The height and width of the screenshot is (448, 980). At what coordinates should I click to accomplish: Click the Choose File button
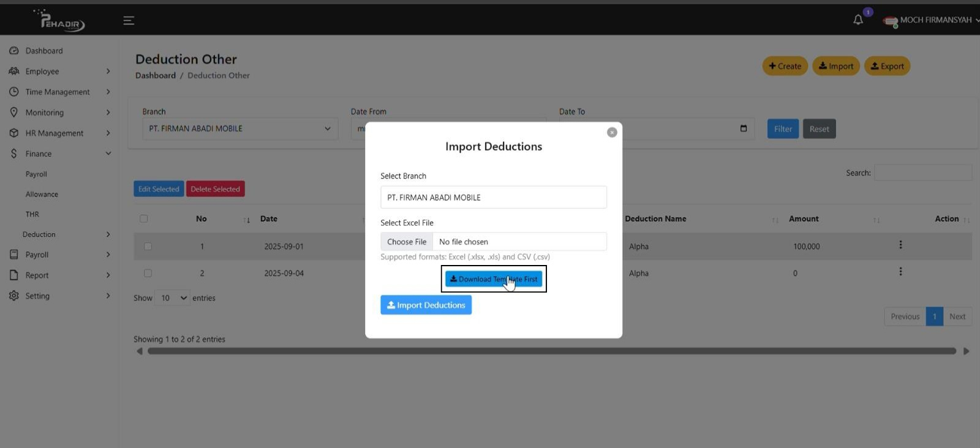(407, 242)
